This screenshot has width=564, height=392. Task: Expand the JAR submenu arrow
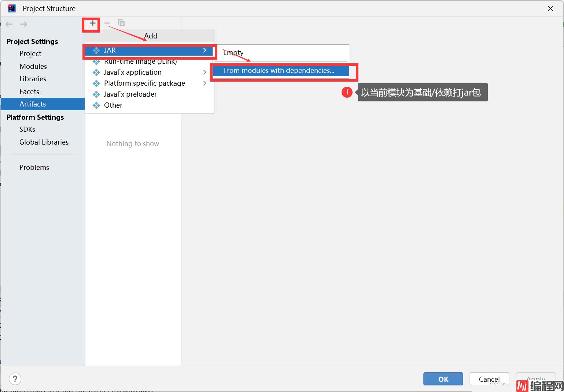pos(204,51)
